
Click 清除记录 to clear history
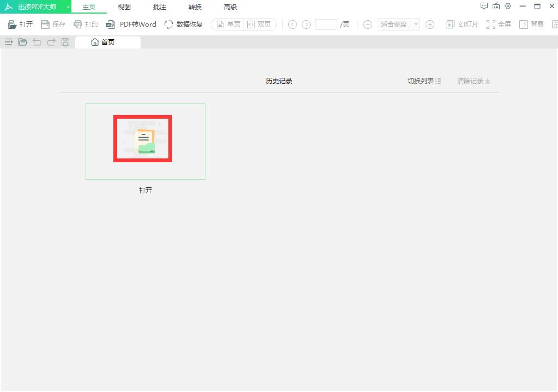click(473, 81)
